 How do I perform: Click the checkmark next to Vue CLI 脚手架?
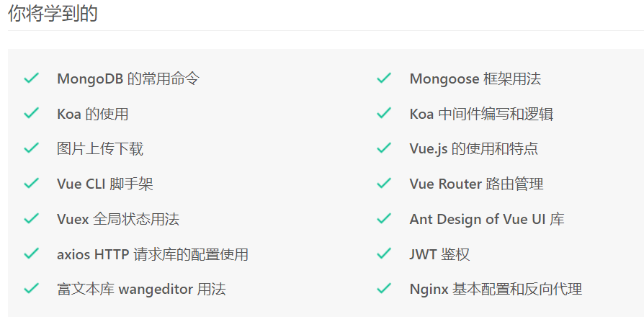coord(31,183)
